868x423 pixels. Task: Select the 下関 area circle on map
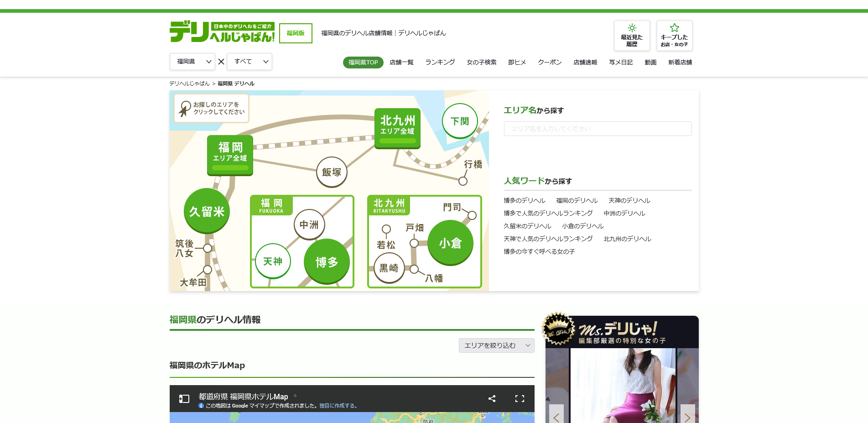[460, 121]
